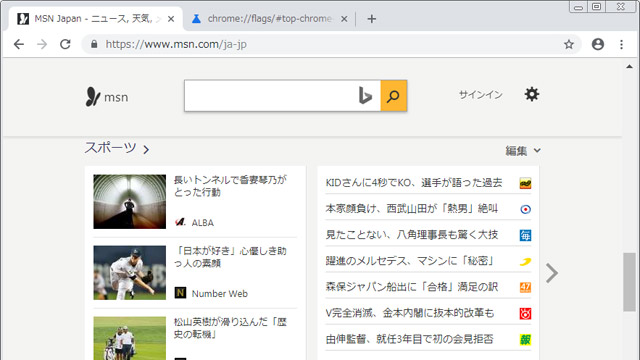Click orange 47 icon beside 森保ジャパン headline
Screen dimensions: 640x360
pos(525,288)
